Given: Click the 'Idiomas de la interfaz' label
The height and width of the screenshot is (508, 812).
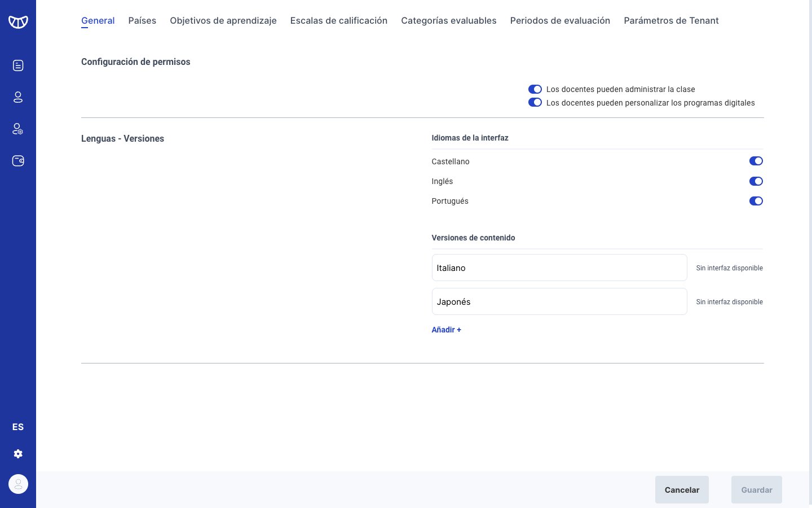Looking at the screenshot, I should pyautogui.click(x=470, y=138).
